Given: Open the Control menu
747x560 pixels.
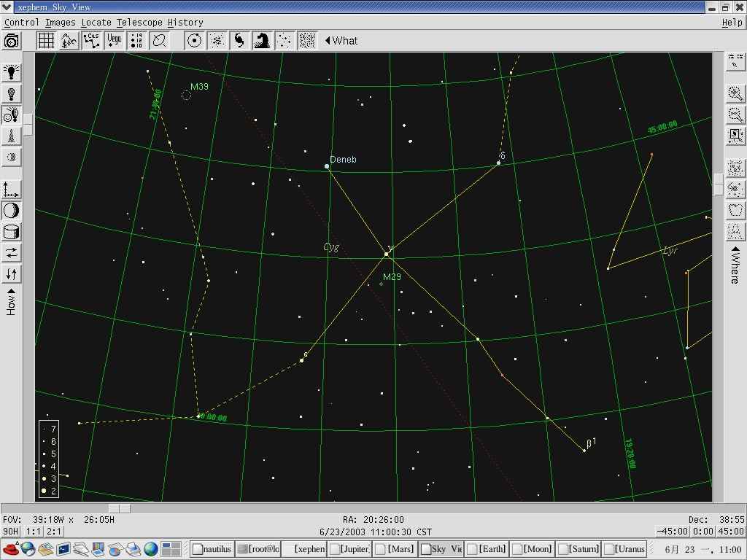Looking at the screenshot, I should pos(21,23).
